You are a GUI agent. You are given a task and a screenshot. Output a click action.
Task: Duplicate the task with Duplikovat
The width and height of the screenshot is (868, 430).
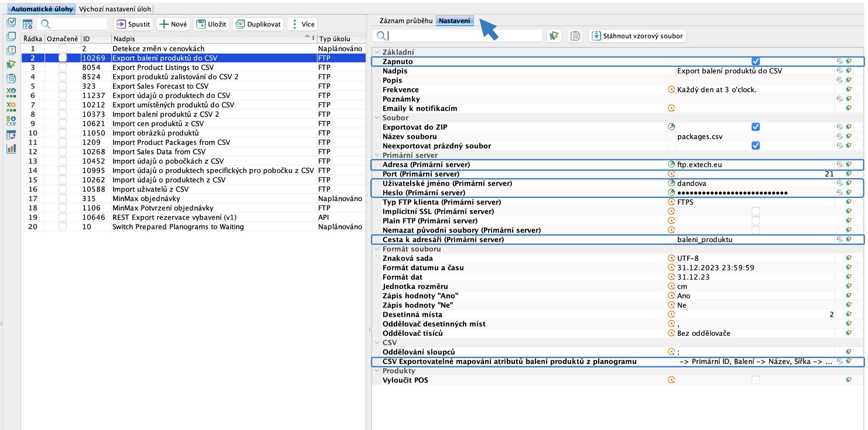(258, 24)
